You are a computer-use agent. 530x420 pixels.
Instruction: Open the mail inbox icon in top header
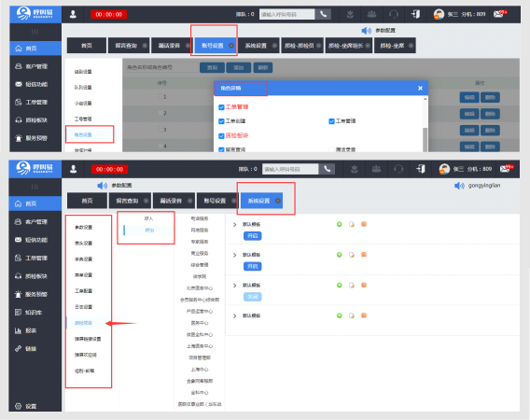pos(499,14)
